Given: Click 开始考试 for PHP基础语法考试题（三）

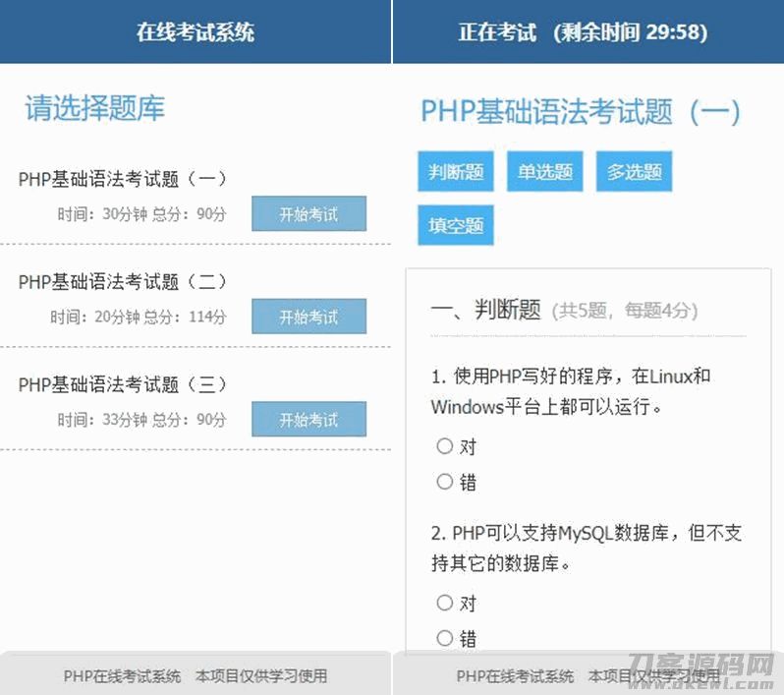Looking at the screenshot, I should (x=308, y=420).
